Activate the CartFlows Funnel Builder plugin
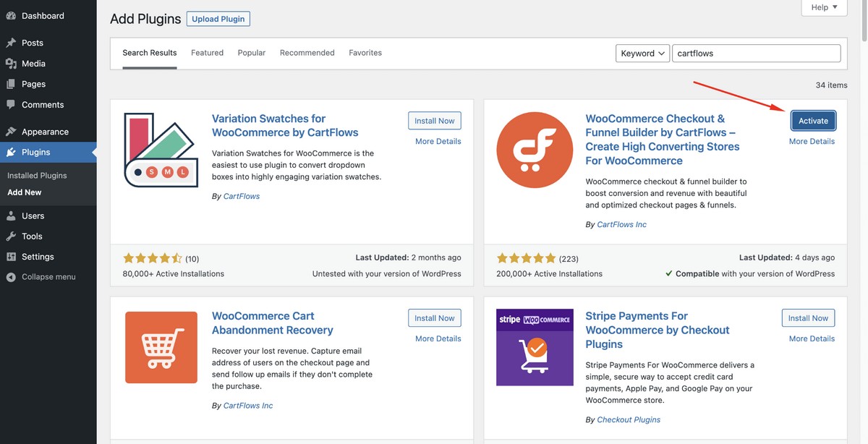This screenshot has height=444, width=868. 813,121
